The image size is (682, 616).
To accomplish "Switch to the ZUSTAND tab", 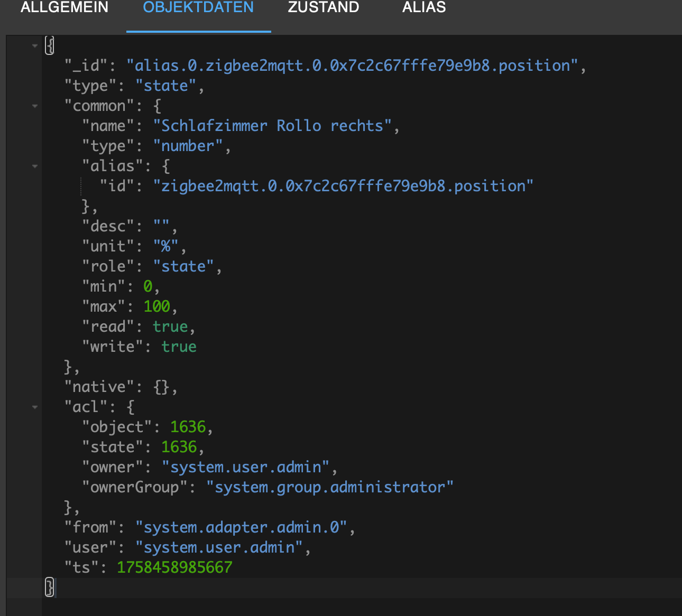I will pos(324,8).
